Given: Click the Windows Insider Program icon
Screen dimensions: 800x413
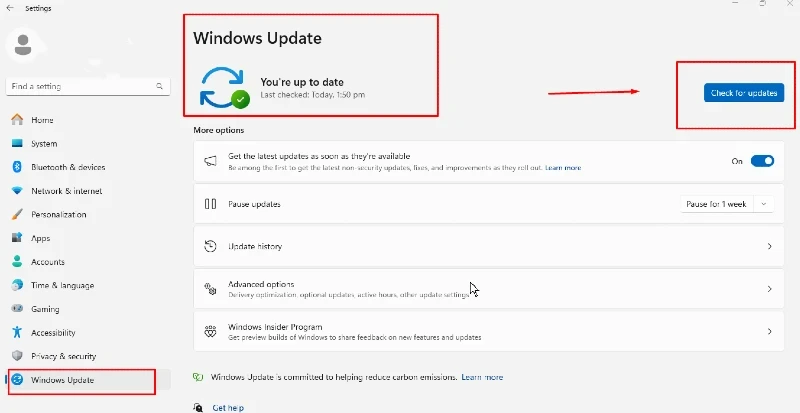Looking at the screenshot, I should pyautogui.click(x=210, y=331).
